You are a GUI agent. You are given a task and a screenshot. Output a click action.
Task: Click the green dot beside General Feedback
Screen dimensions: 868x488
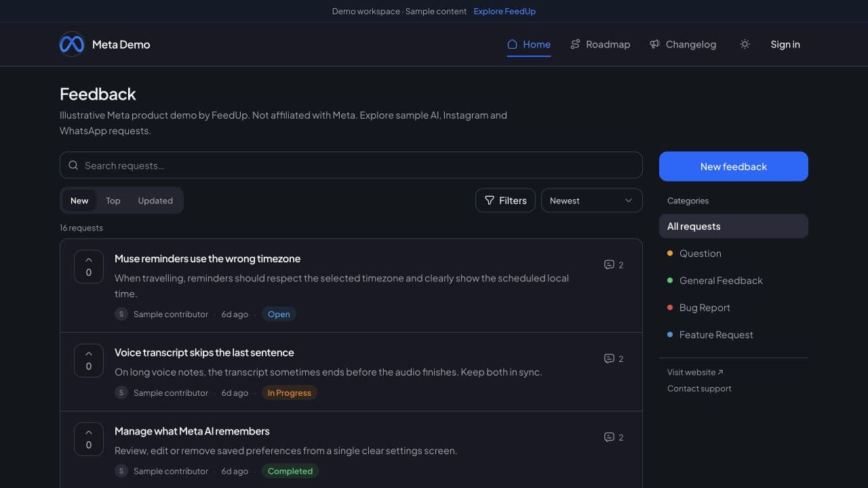point(670,281)
